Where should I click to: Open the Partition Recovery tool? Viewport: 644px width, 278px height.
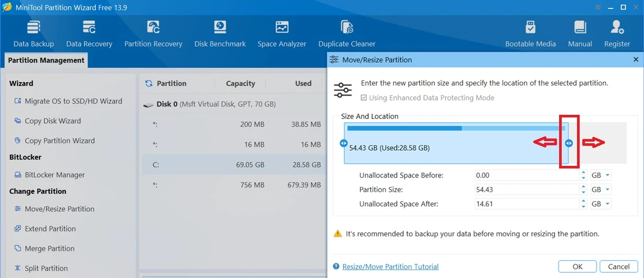[153, 34]
